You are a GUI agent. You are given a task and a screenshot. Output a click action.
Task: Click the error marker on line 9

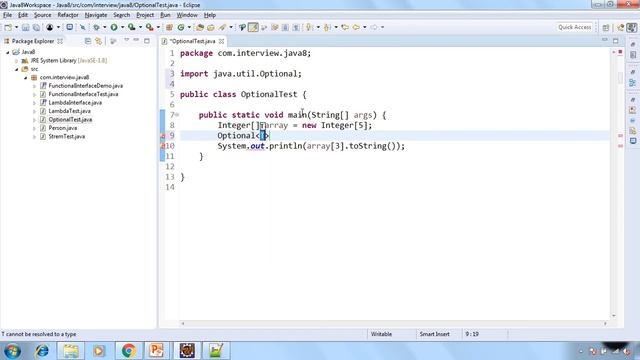[x=162, y=136]
